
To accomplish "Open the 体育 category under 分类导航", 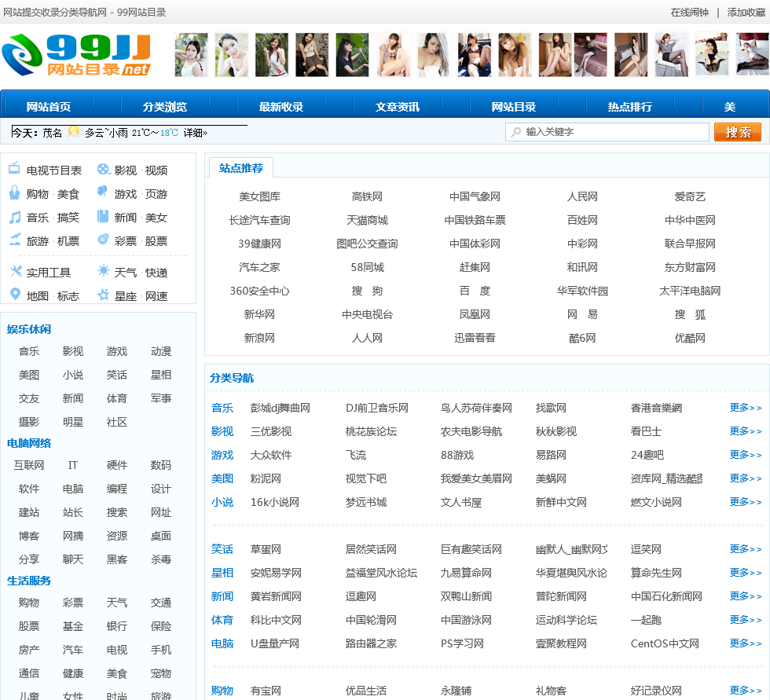I will click(222, 620).
